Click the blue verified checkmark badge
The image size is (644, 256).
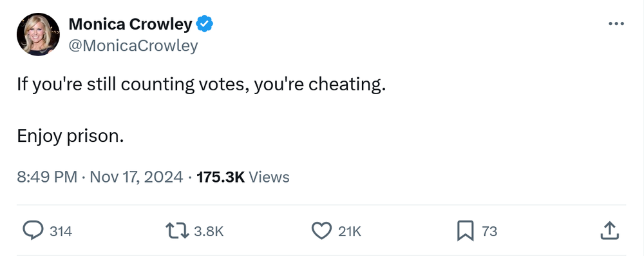pos(205,25)
